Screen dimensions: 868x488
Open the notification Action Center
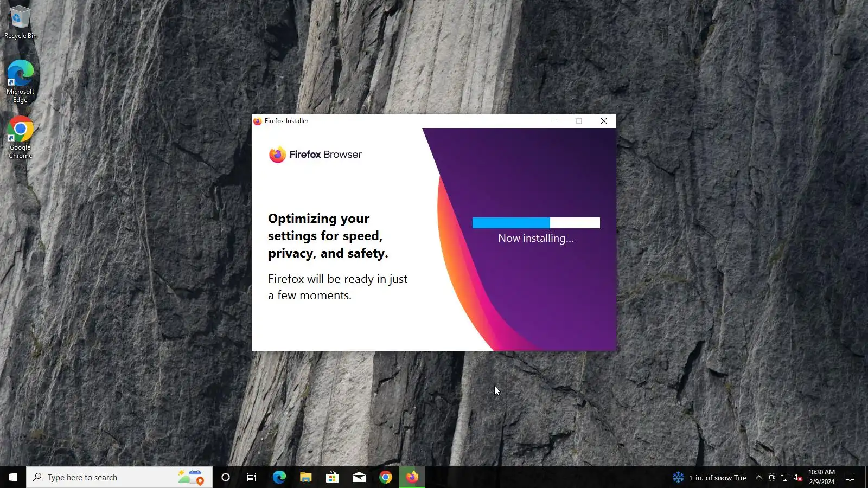tap(850, 477)
